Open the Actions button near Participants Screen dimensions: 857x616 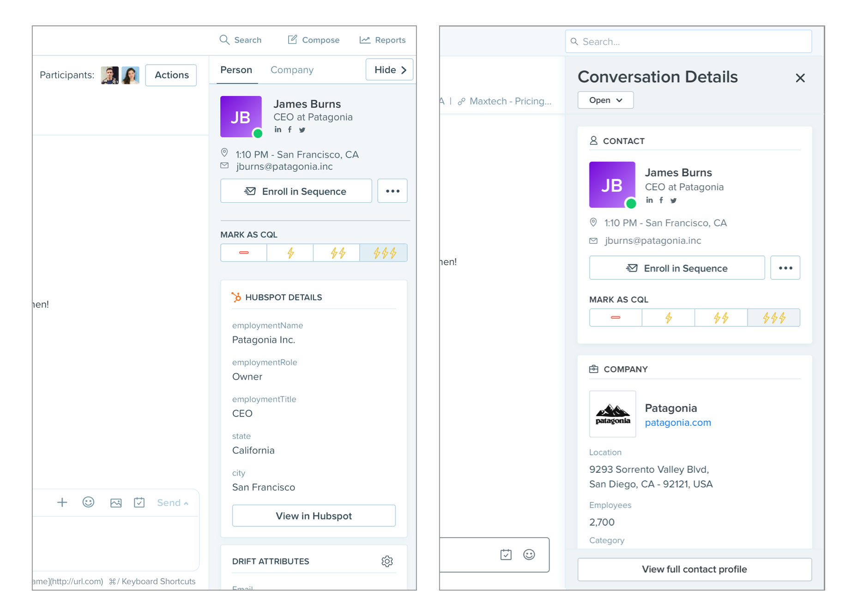coord(171,75)
